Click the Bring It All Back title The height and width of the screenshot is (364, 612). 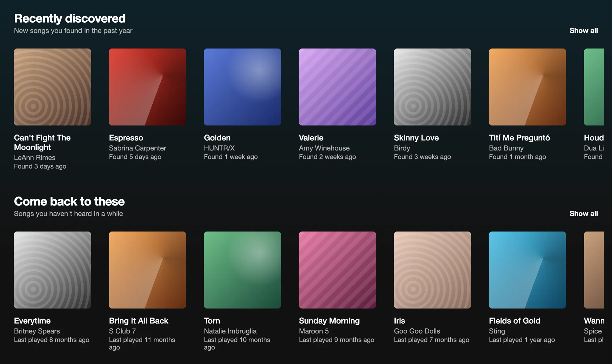(x=139, y=321)
